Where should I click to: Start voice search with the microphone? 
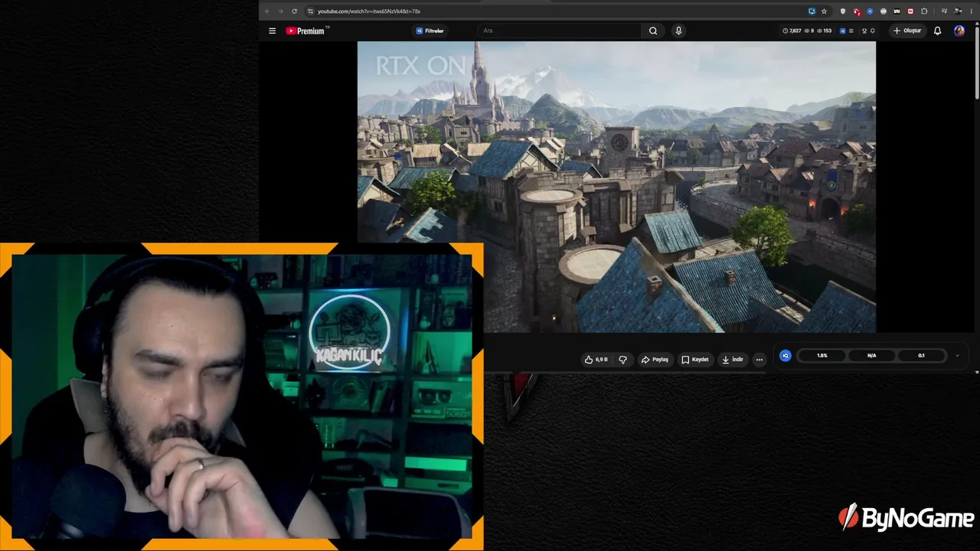click(678, 31)
